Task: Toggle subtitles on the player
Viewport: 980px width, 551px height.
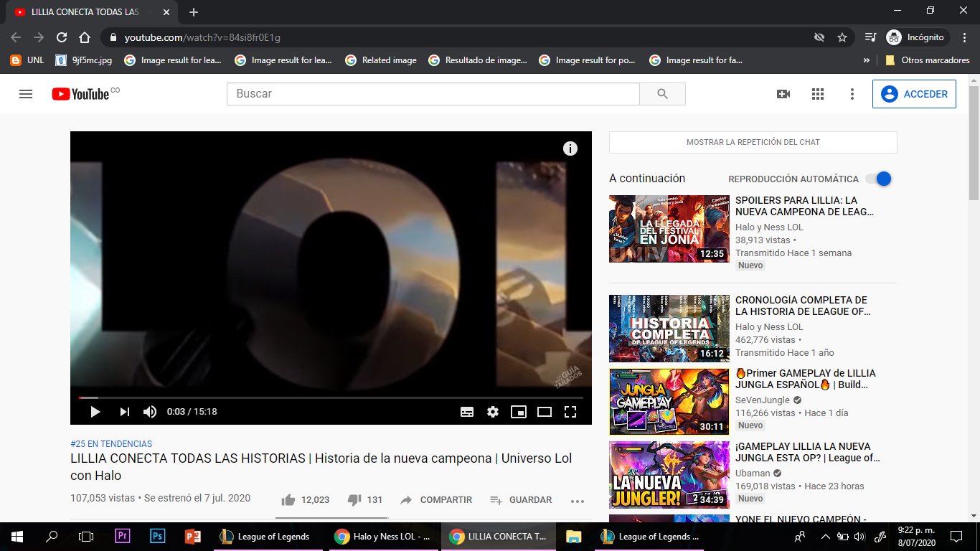Action: click(x=467, y=412)
